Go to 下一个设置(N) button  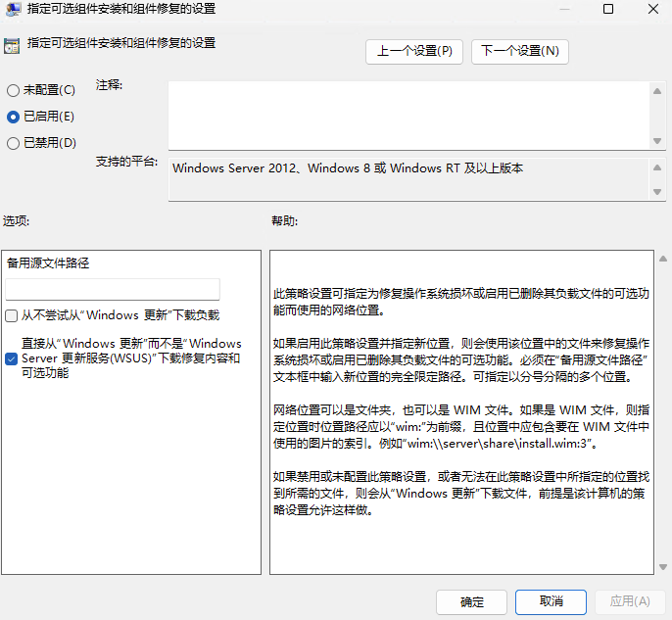[x=520, y=51]
